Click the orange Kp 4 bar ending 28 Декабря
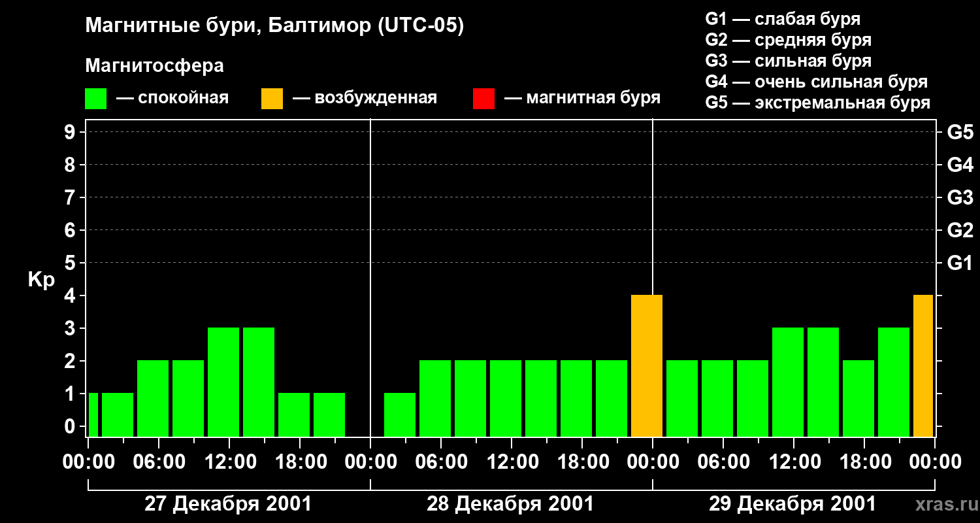 [647, 366]
